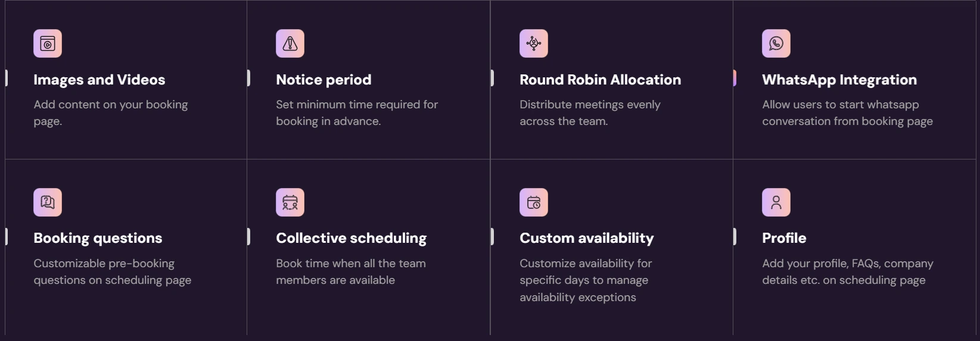980x341 pixels.
Task: Open the Notice period heading
Action: pos(323,80)
